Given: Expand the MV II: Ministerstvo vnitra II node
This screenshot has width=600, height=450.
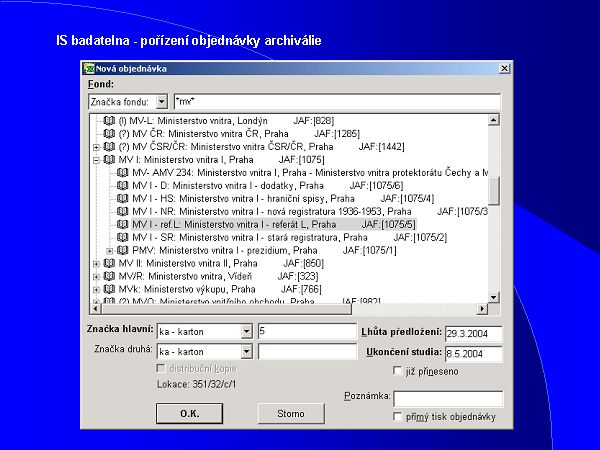Looking at the screenshot, I should point(96,263).
